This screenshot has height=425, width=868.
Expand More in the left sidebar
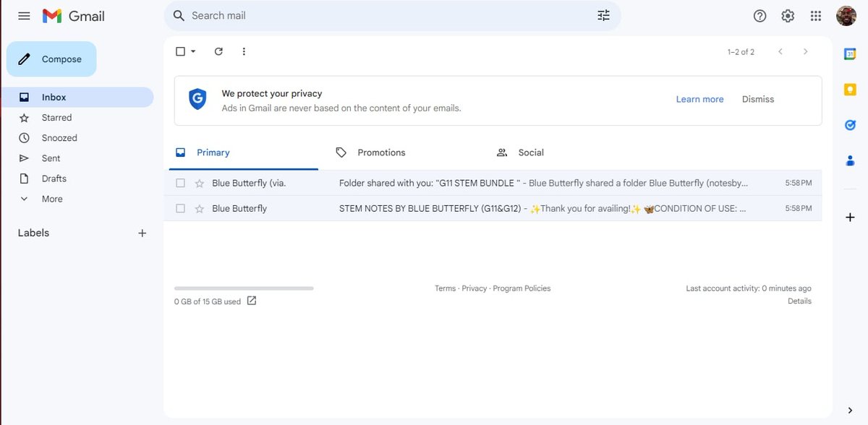tap(52, 199)
